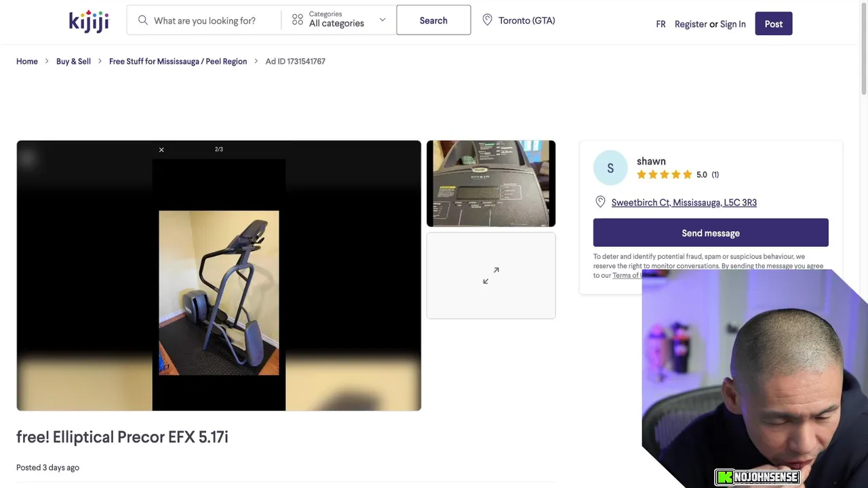Expand gallery with the fullscreen arrows icon
868x488 pixels.
coord(491,275)
